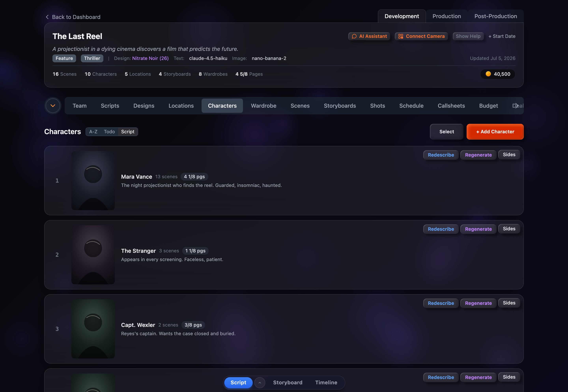Click the 16 Scenes stat

(65, 74)
